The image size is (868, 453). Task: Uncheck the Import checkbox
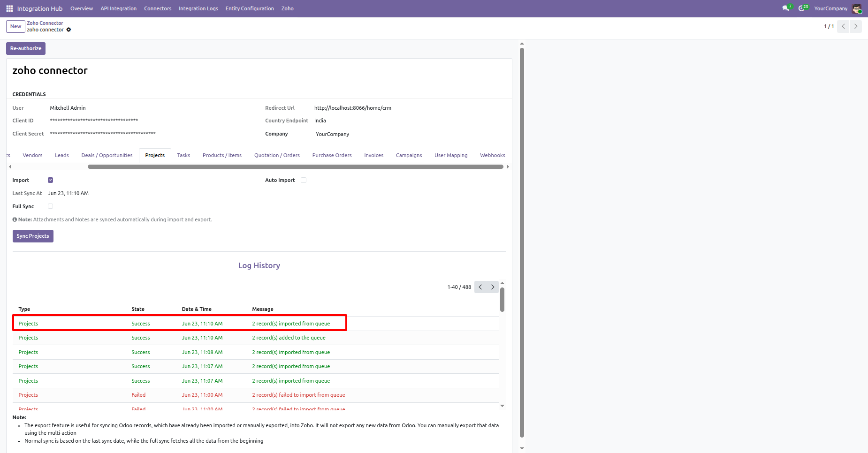point(50,180)
